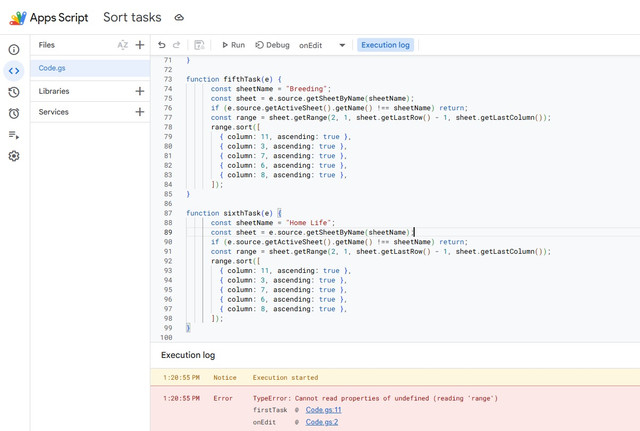This screenshot has height=431, width=640.
Task: Click range.sort([ on line 78
Action: (x=236, y=127)
